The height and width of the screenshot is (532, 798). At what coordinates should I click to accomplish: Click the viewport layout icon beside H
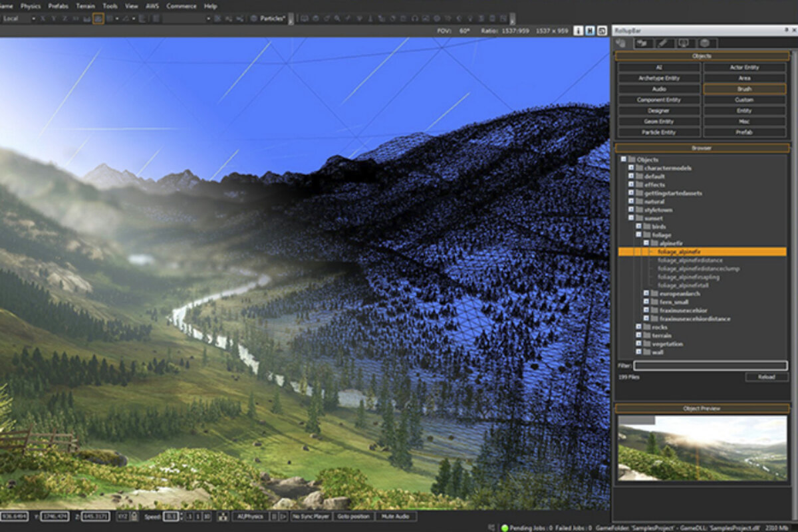click(x=601, y=31)
